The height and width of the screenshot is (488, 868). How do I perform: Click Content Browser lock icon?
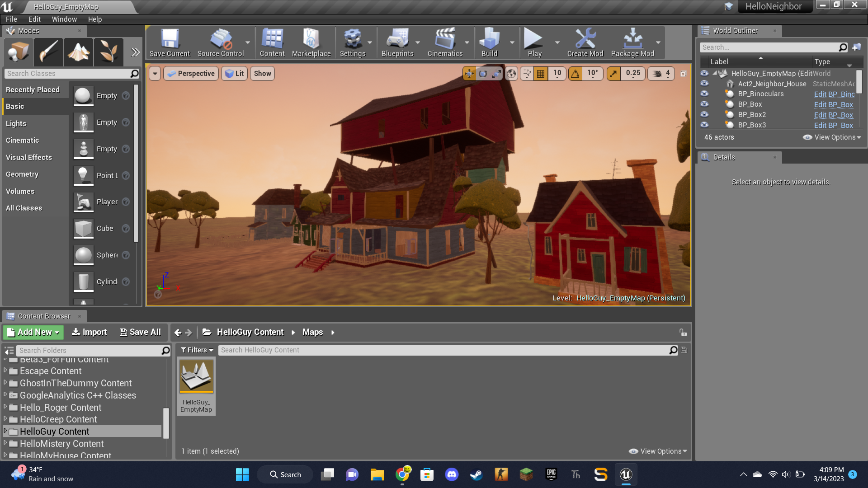[683, 333]
